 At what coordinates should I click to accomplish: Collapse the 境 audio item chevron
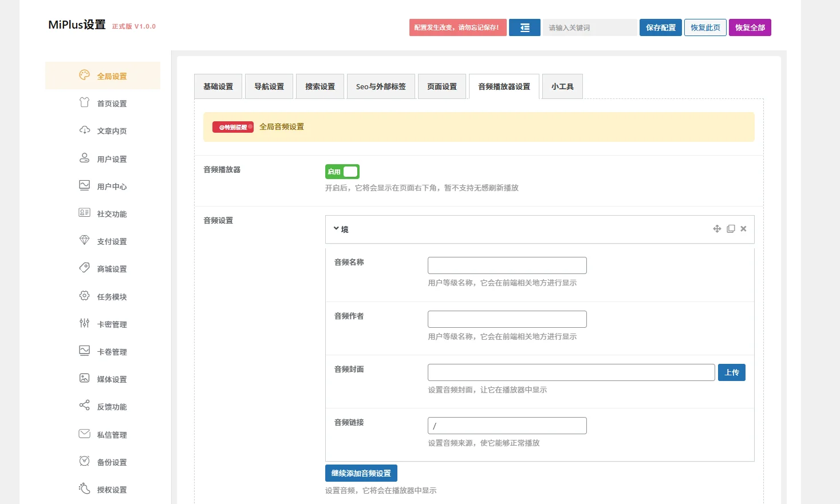(336, 229)
